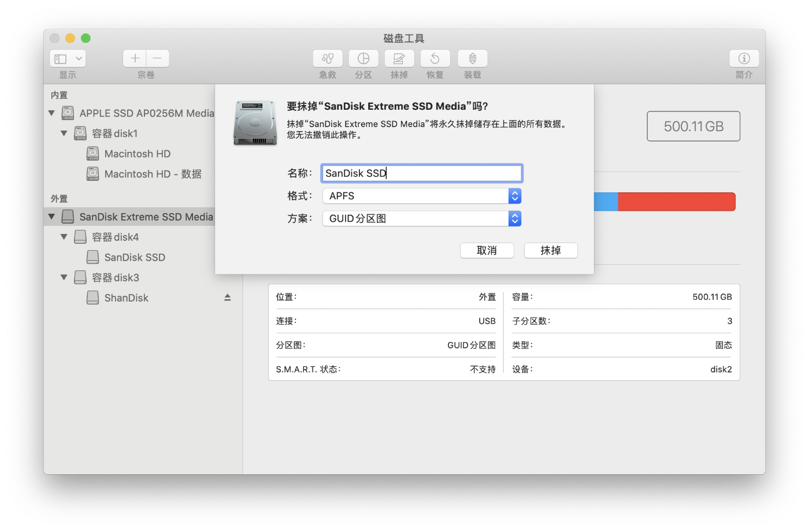Image resolution: width=809 pixels, height=532 pixels.
Task: Click the SanDisk SSD volume icon
Action: point(92,257)
